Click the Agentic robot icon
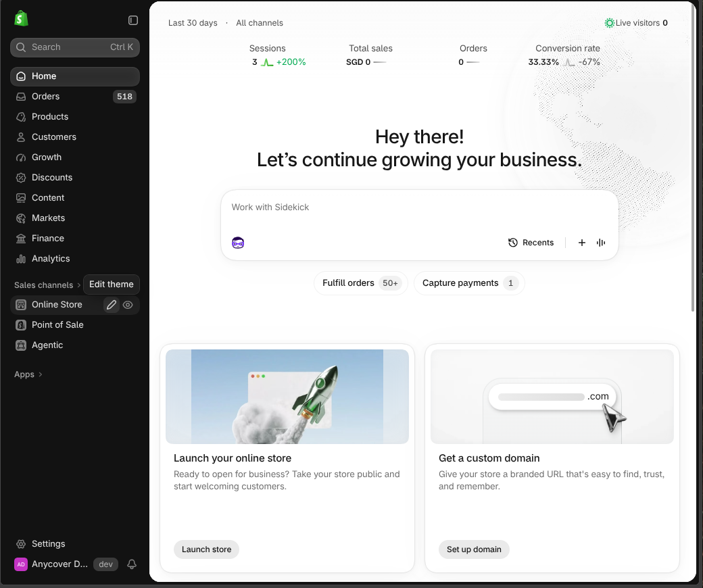The image size is (703, 588). (21, 345)
